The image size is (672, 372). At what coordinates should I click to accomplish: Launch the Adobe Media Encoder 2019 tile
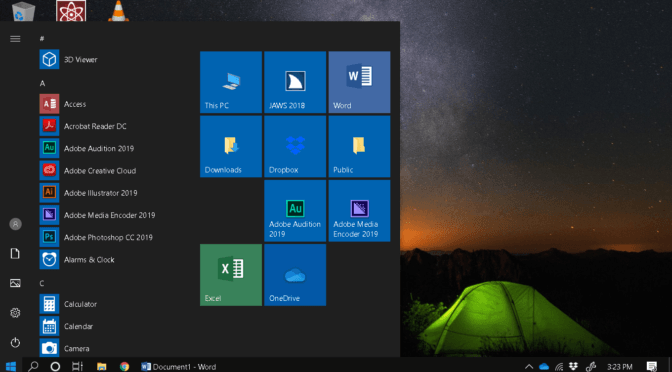click(x=360, y=211)
